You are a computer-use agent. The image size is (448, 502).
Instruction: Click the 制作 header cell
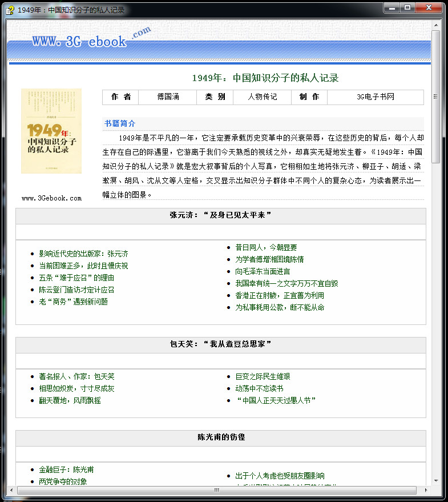click(x=309, y=97)
